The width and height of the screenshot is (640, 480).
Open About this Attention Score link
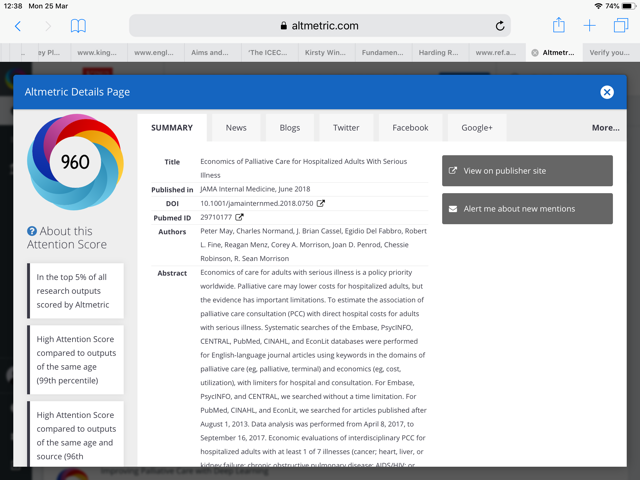coord(67,238)
